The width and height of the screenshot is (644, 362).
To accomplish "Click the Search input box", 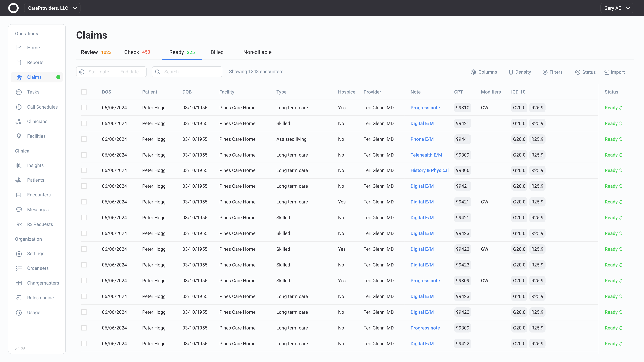I will [x=187, y=72].
